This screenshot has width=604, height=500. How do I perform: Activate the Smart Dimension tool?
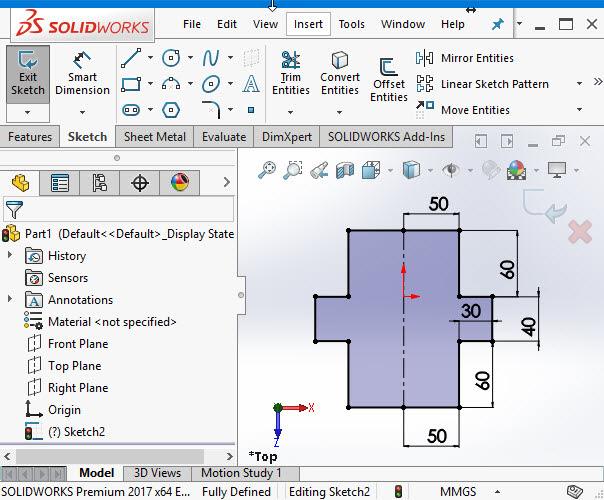coord(82,74)
